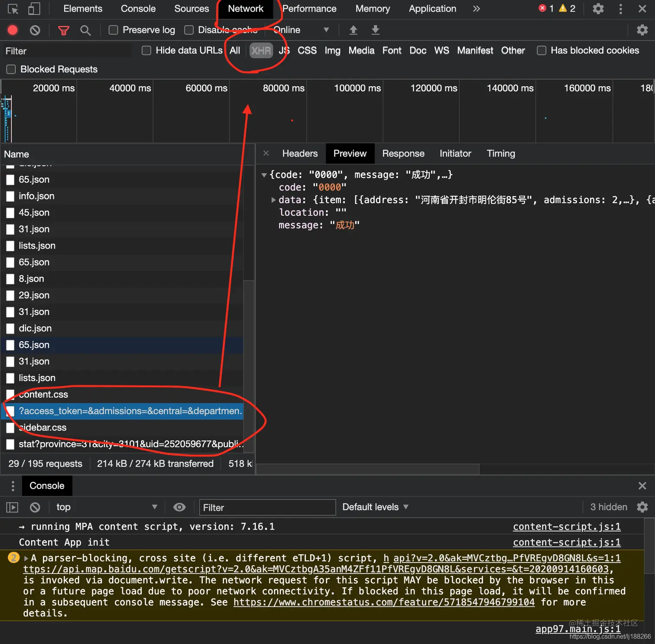655x644 pixels.
Task: Click the export HAR download arrow
Action: point(376,30)
